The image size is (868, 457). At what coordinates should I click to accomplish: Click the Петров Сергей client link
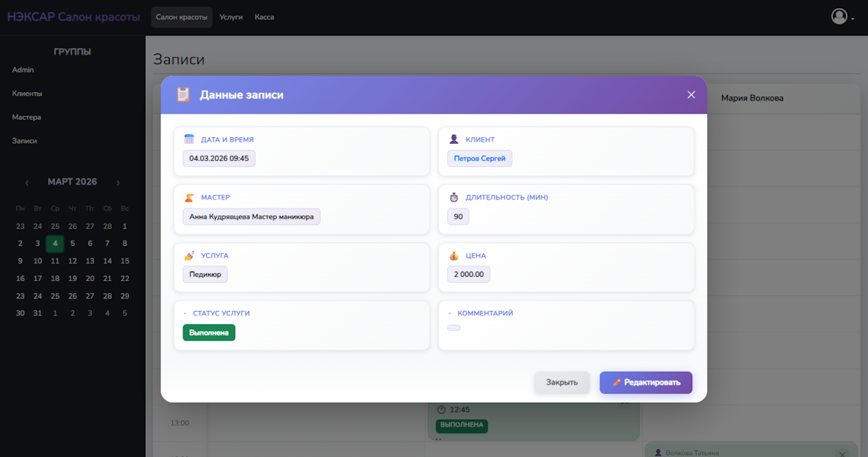pos(480,159)
